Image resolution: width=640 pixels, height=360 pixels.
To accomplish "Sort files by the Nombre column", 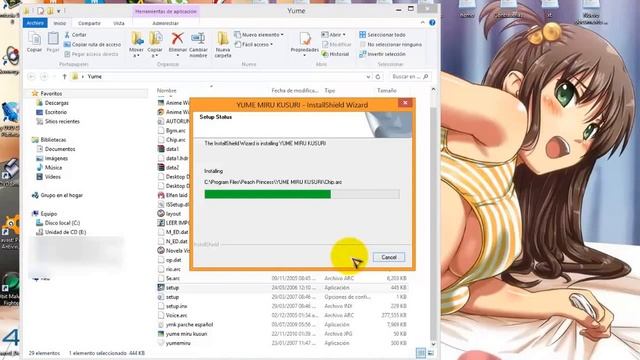I will coord(167,91).
